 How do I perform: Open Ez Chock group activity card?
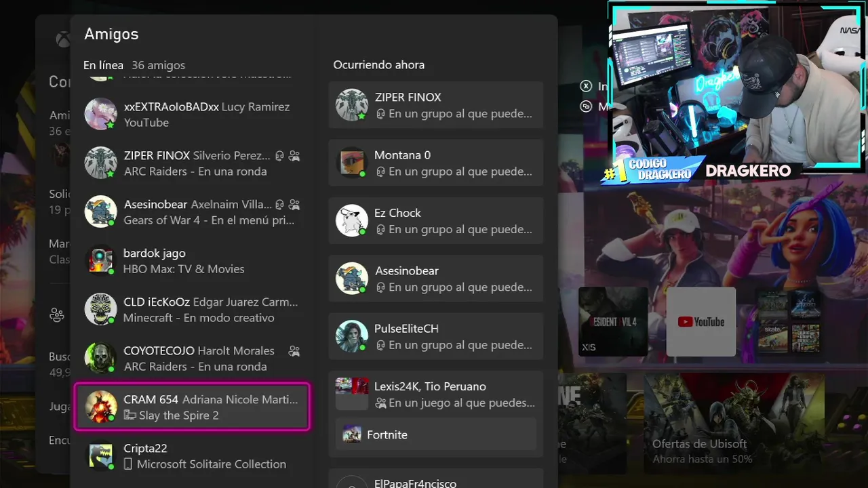436,220
